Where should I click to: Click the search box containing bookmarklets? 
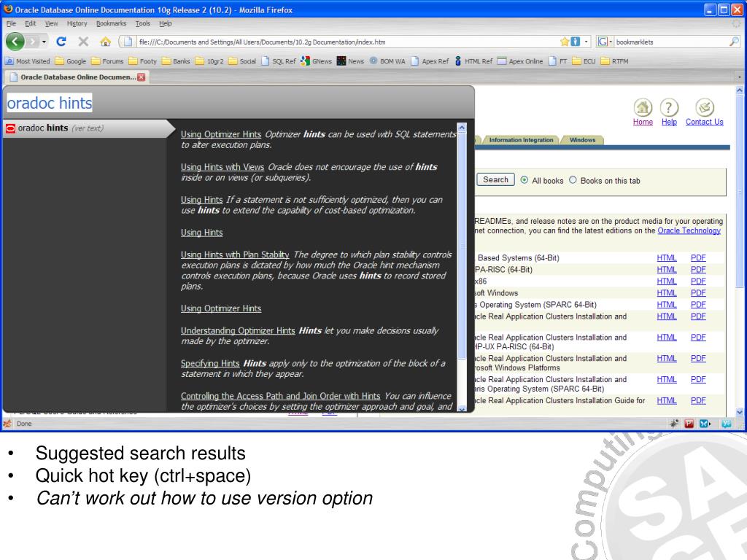(671, 42)
